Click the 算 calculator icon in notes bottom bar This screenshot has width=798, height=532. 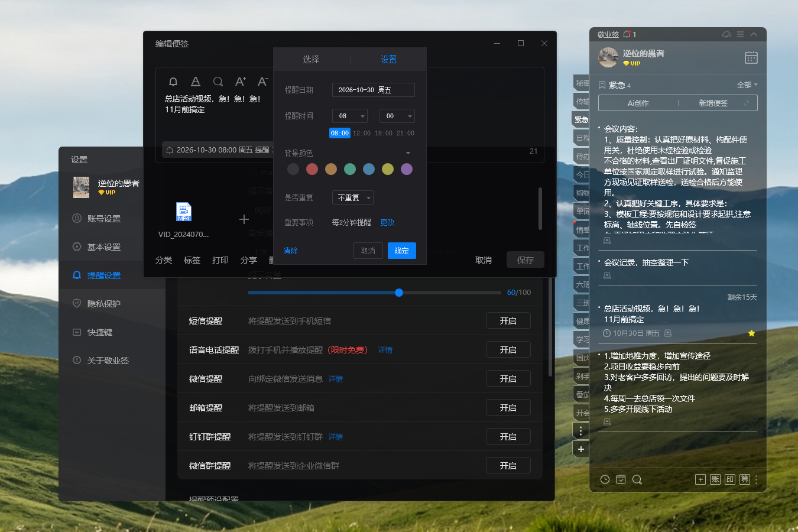(x=745, y=479)
